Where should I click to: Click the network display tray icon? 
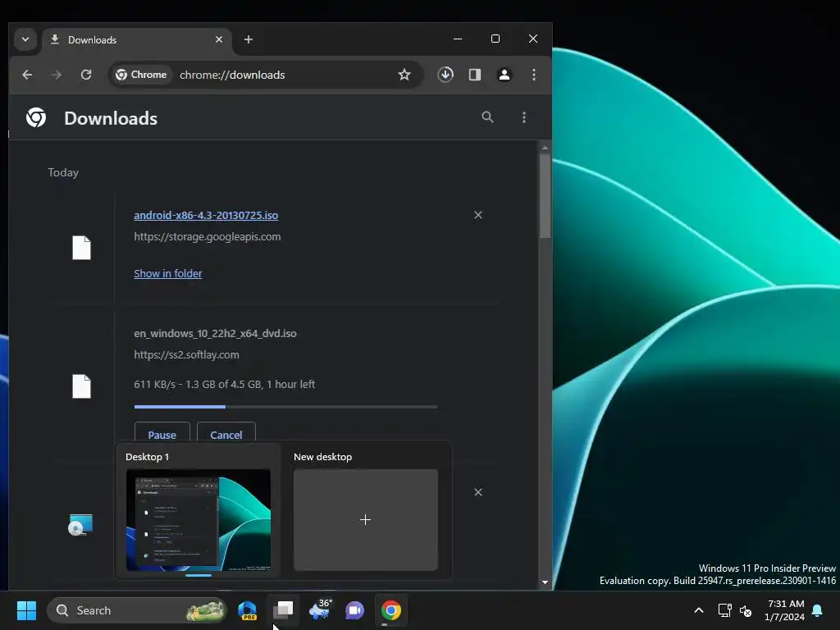(x=724, y=610)
